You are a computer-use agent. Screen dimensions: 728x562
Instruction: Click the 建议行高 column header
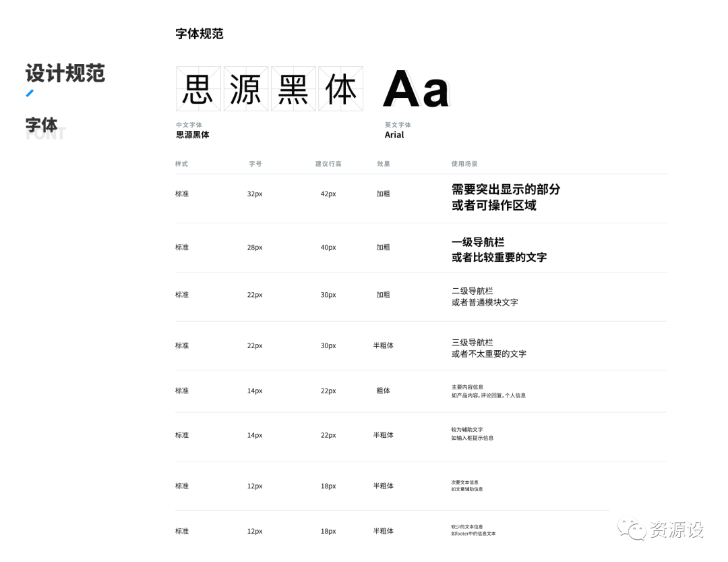pos(328,164)
